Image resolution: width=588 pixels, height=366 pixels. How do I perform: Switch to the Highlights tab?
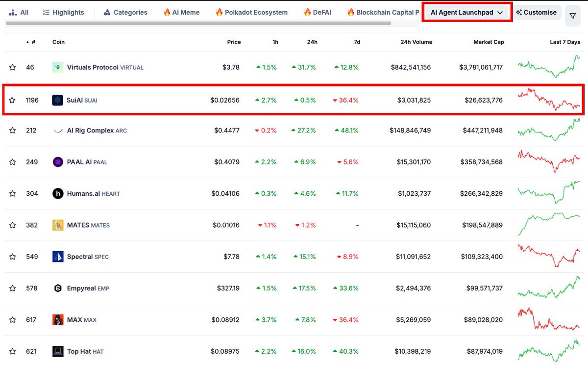click(x=63, y=12)
